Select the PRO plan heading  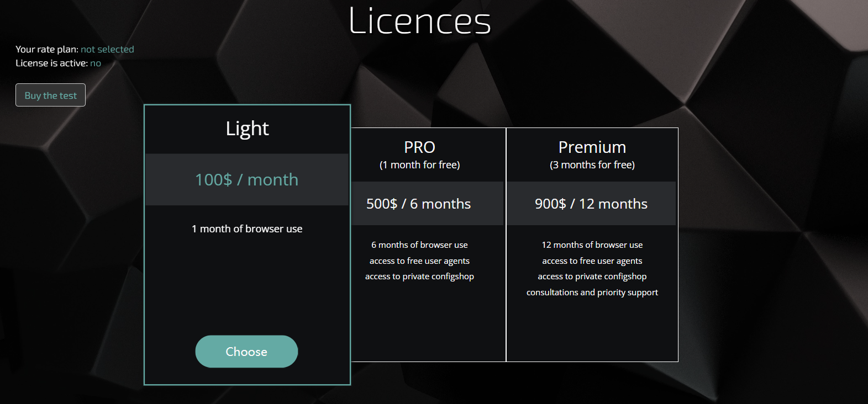419,147
